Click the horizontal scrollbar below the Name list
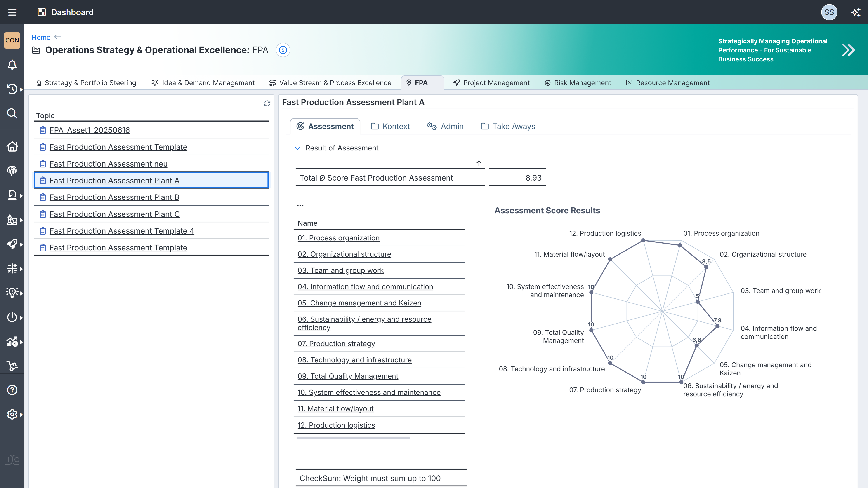 (x=353, y=438)
